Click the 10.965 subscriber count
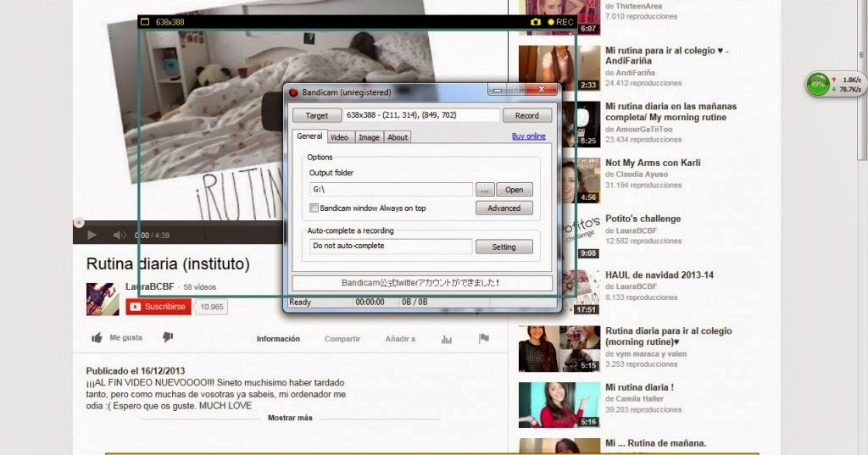 click(211, 307)
